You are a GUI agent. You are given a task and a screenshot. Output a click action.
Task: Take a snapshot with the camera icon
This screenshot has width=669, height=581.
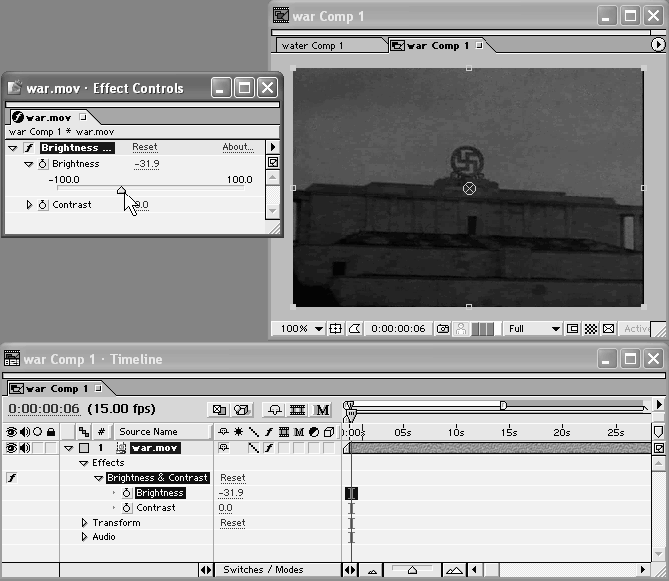point(442,328)
